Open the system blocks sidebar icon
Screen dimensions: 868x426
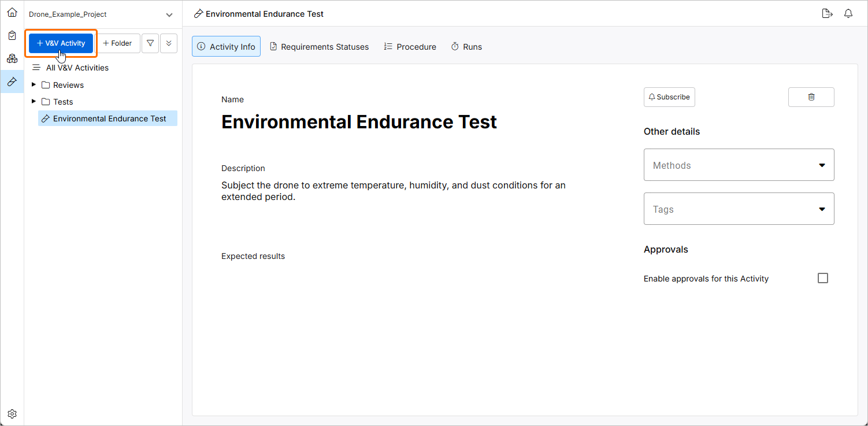tap(12, 58)
